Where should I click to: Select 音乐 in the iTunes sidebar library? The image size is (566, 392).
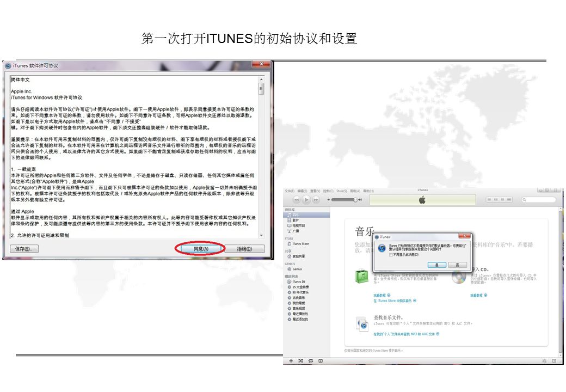[306, 215]
